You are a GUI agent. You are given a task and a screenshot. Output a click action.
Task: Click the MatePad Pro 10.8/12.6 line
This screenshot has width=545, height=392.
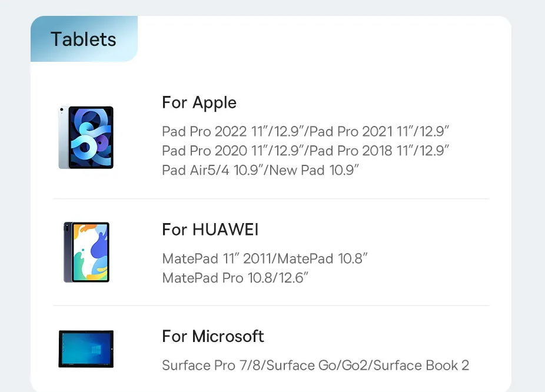point(235,278)
